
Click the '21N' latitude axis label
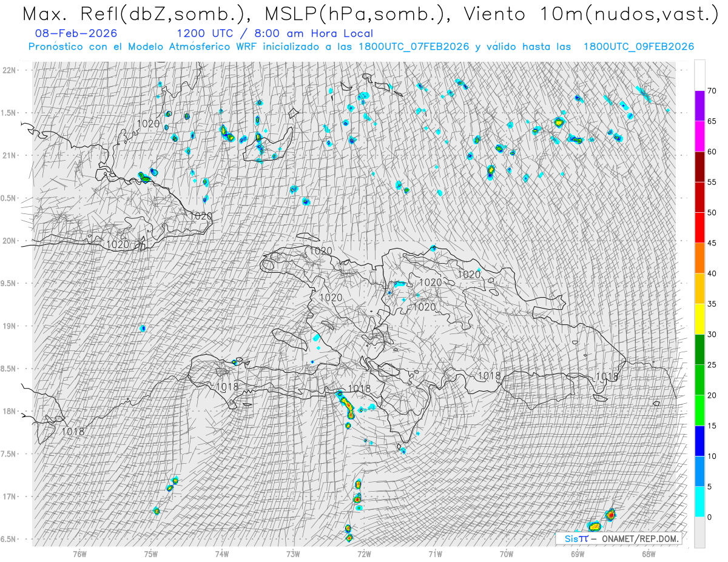[x=10, y=155]
